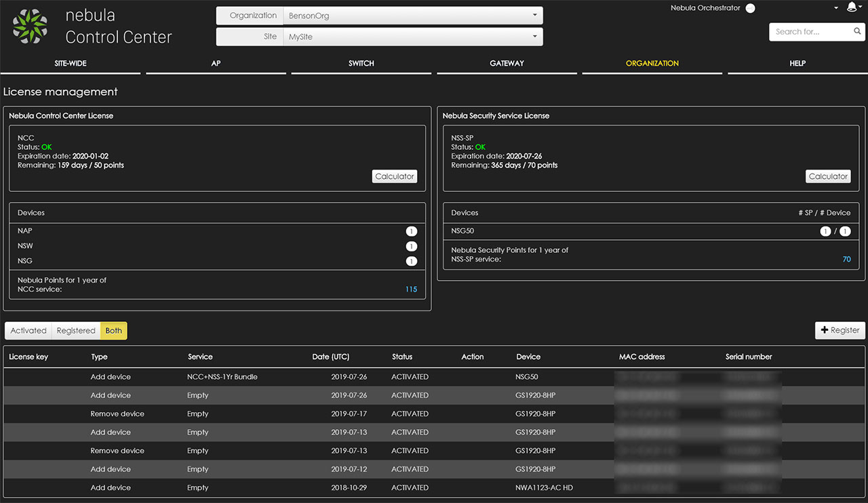Sort by Serial number column header
The height and width of the screenshot is (503, 868).
(x=749, y=357)
